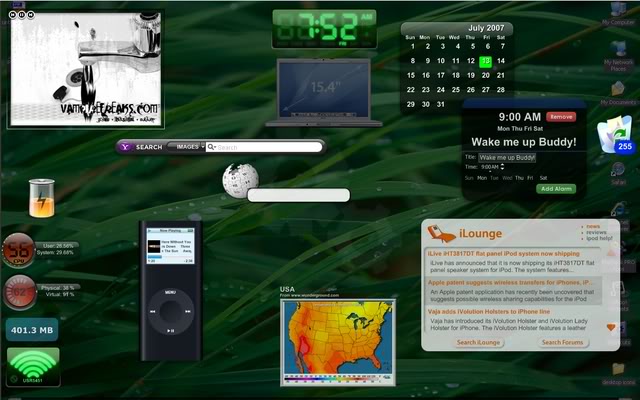Click the magnifier icon in Yahoo search box
The height and width of the screenshot is (400, 640).
point(211,147)
